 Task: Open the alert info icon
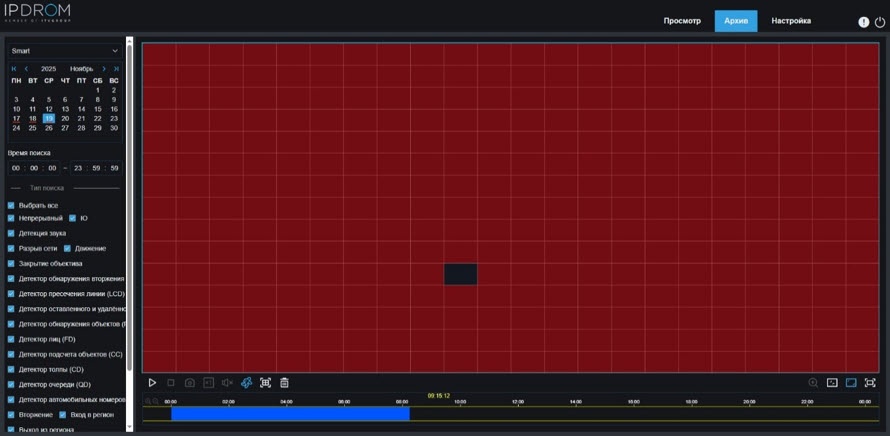863,22
